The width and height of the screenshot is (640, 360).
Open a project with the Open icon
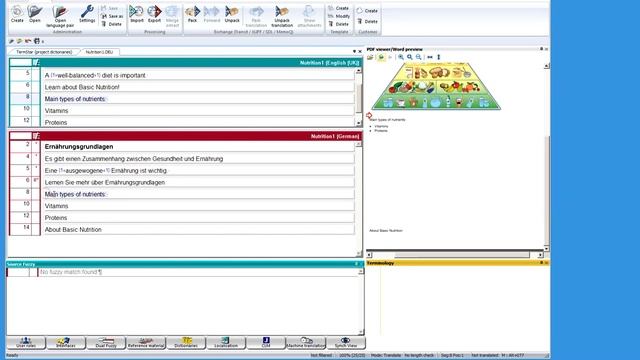click(35, 14)
